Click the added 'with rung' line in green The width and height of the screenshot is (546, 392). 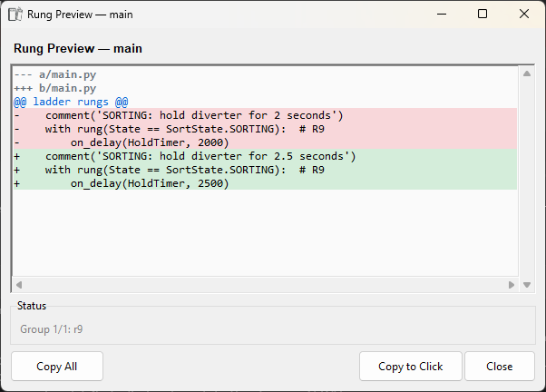(265, 170)
